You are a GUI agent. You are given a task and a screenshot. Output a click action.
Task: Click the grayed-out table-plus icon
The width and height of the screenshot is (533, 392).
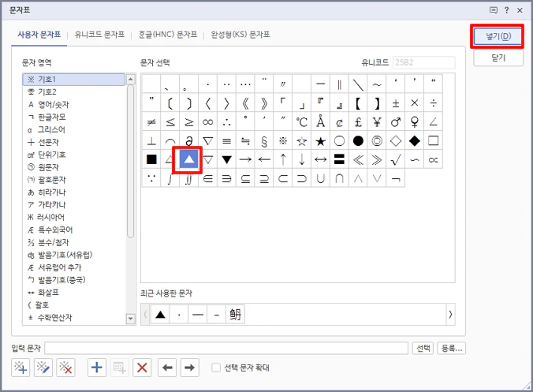(x=120, y=368)
